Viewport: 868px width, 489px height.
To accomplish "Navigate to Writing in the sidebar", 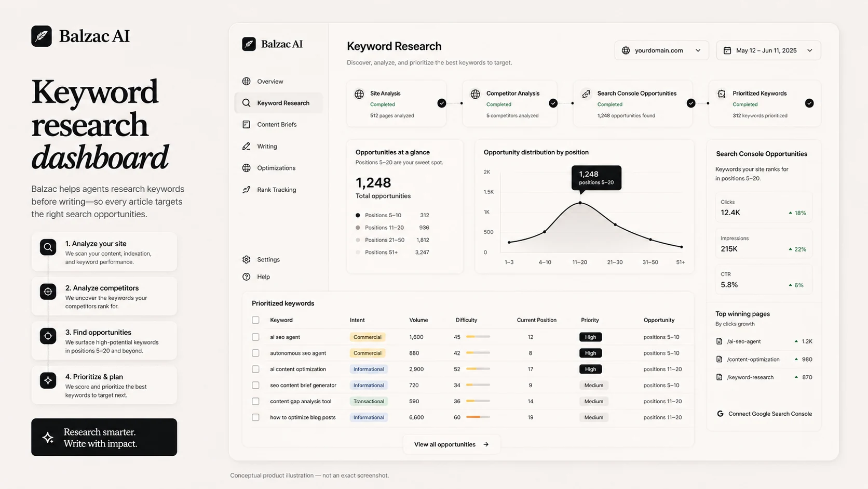I will [278, 146].
